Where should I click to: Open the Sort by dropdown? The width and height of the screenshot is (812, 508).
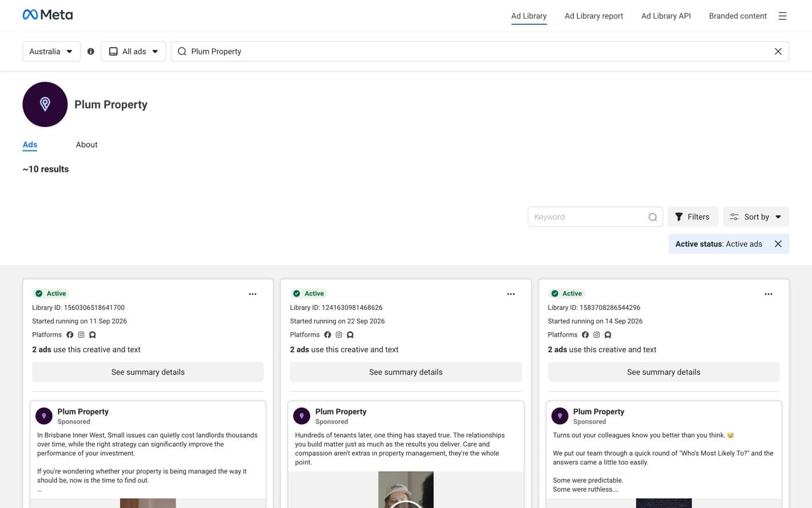click(x=756, y=217)
